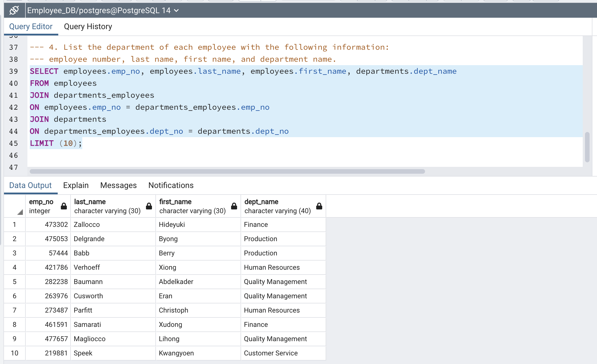Click the last name cell Magliocco
This screenshot has height=364, width=597.
(x=113, y=339)
